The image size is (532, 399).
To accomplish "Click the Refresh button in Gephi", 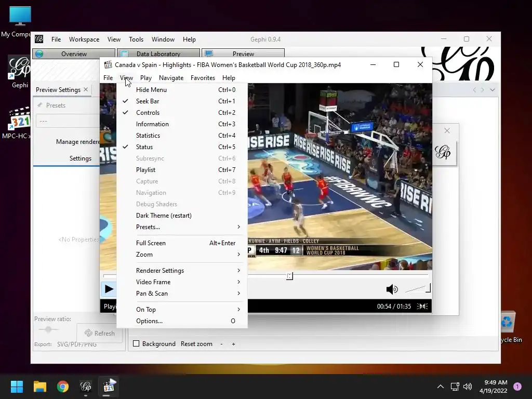I will pos(100,333).
